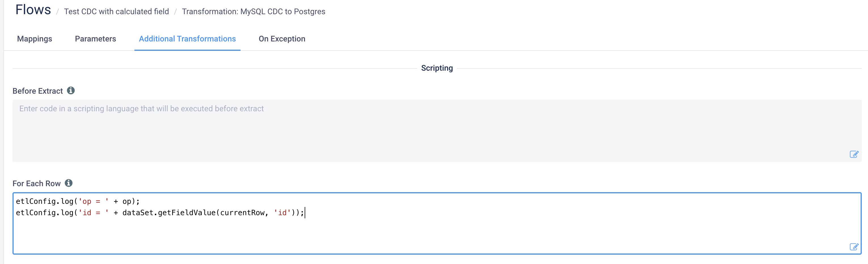Screen dimensions: 868x264
Task: Click the 'For Each Row' field label
Action: (36, 183)
